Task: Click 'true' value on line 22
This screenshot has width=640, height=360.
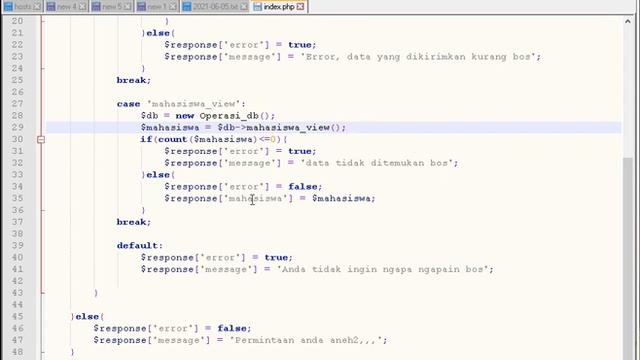Action: click(x=300, y=45)
